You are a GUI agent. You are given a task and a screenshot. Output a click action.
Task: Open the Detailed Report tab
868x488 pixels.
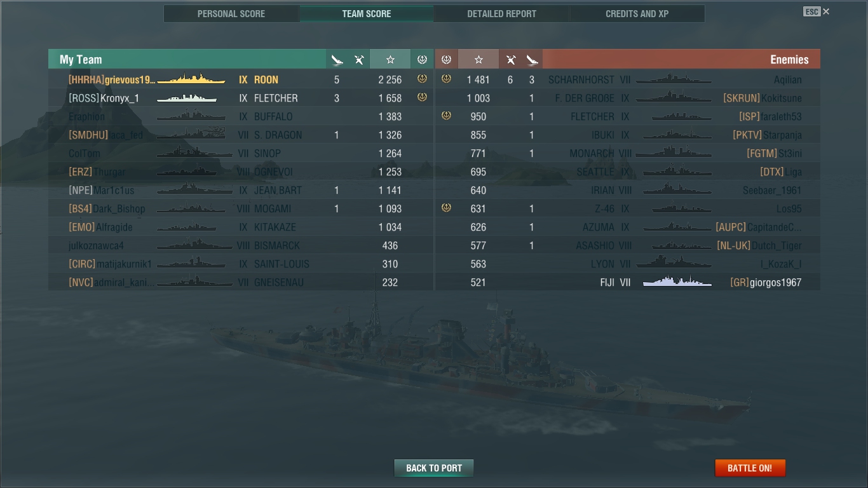[x=501, y=13]
